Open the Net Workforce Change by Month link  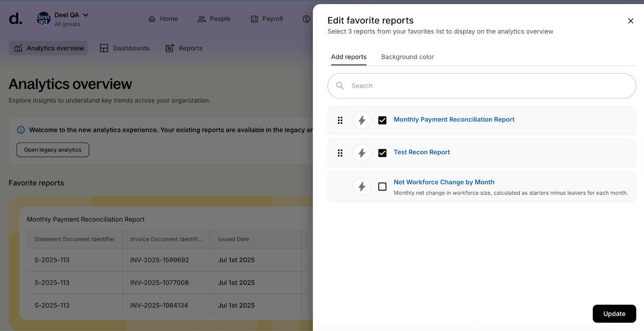[x=444, y=182]
